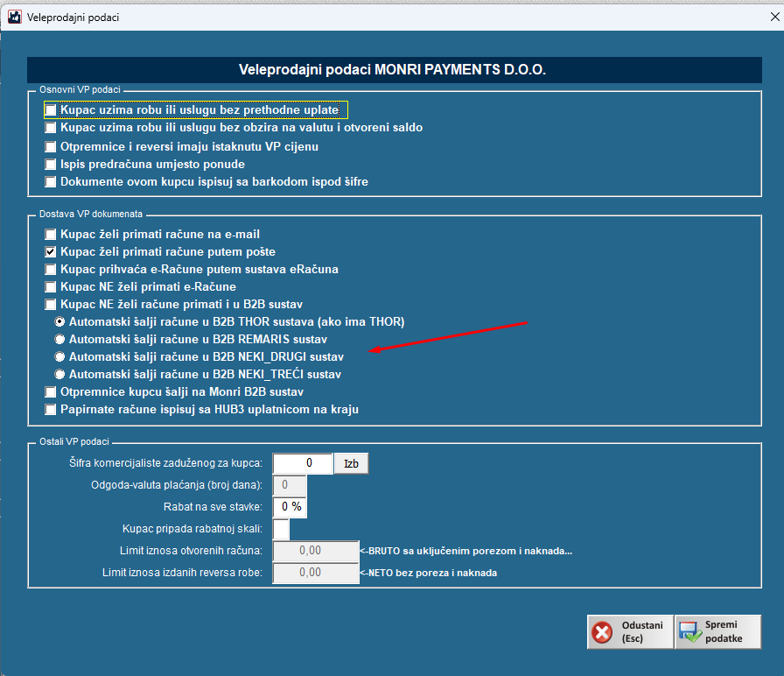Screen dimensions: 784x676
Task: Click the 'Limit iznosa otvorenih računa' field
Action: [316, 551]
